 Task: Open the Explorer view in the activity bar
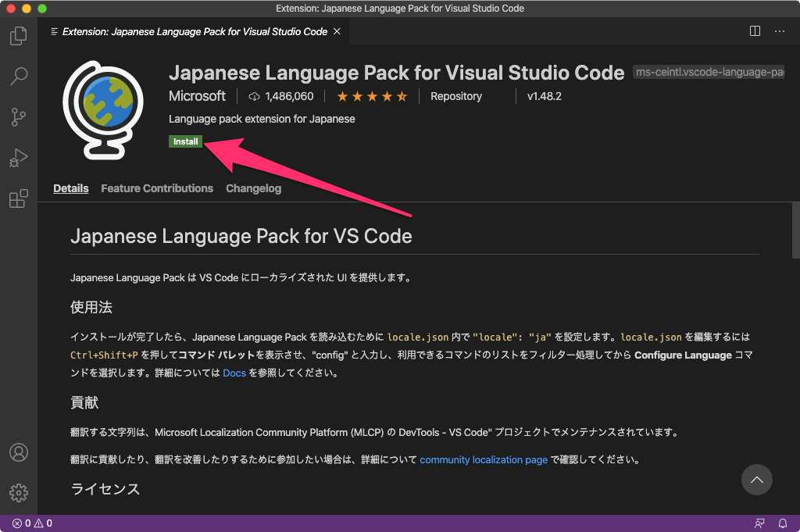(18, 35)
